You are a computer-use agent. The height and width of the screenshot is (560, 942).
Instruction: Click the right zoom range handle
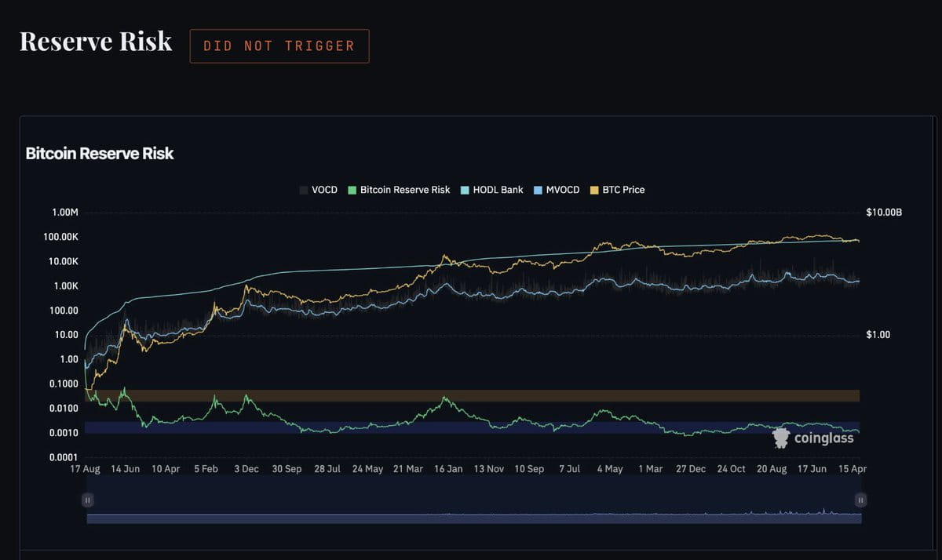tap(861, 500)
